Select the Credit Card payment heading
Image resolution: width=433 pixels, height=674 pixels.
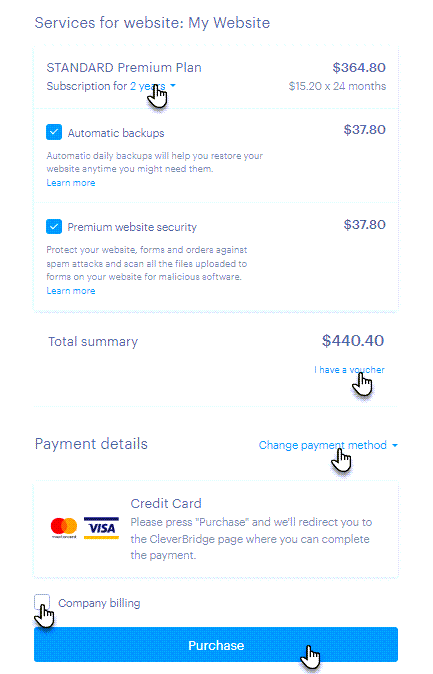click(x=166, y=503)
